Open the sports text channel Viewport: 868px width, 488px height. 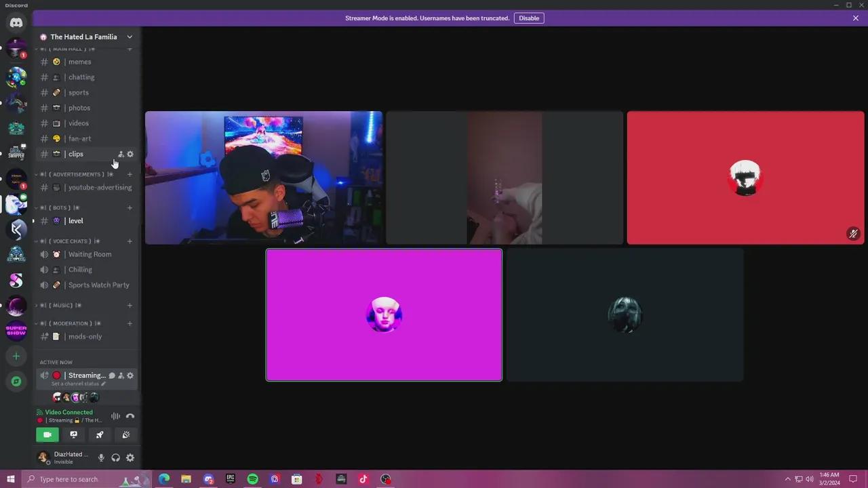click(87, 92)
